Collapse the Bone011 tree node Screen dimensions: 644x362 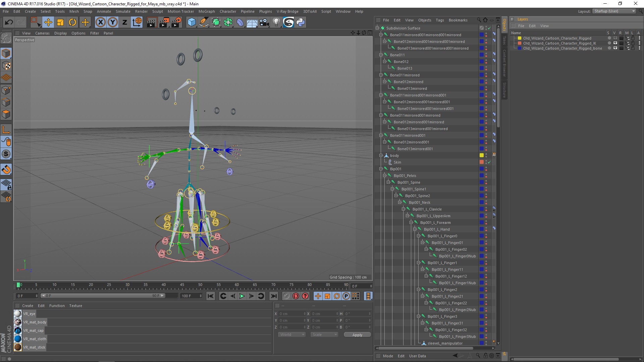click(381, 55)
